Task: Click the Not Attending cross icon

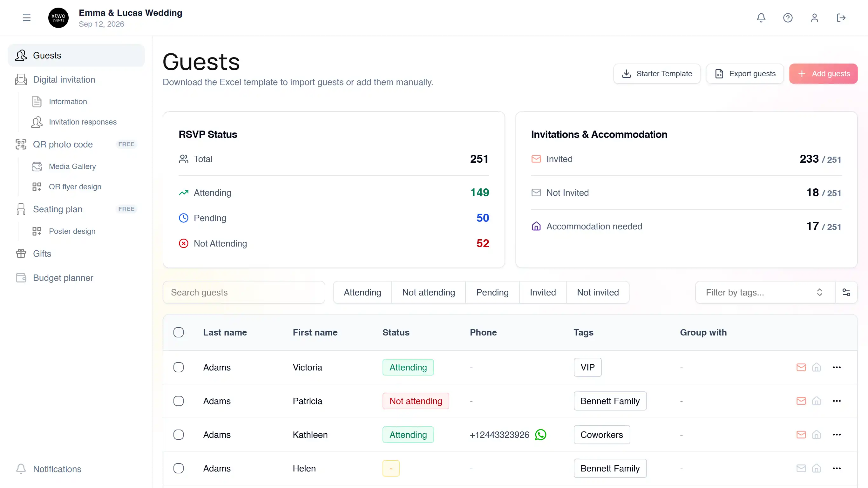Action: click(183, 243)
